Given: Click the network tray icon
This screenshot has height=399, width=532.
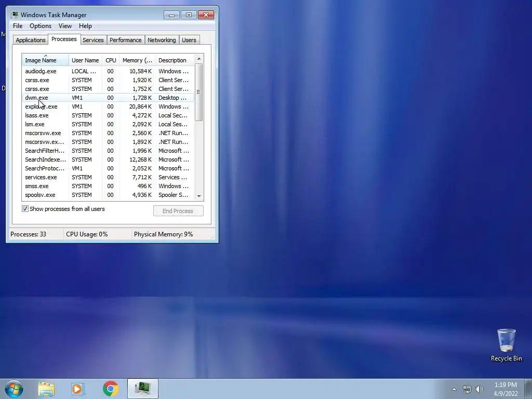Looking at the screenshot, I should [x=467, y=389].
